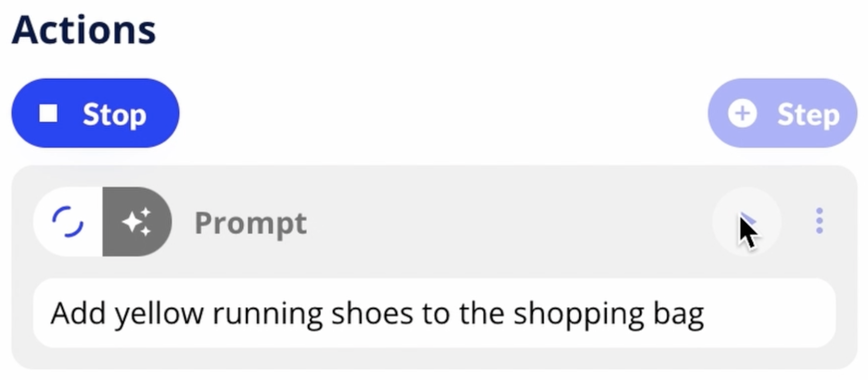Image resolution: width=868 pixels, height=380 pixels.
Task: Click the status pill holding spinner and sparkles
Action: click(103, 222)
